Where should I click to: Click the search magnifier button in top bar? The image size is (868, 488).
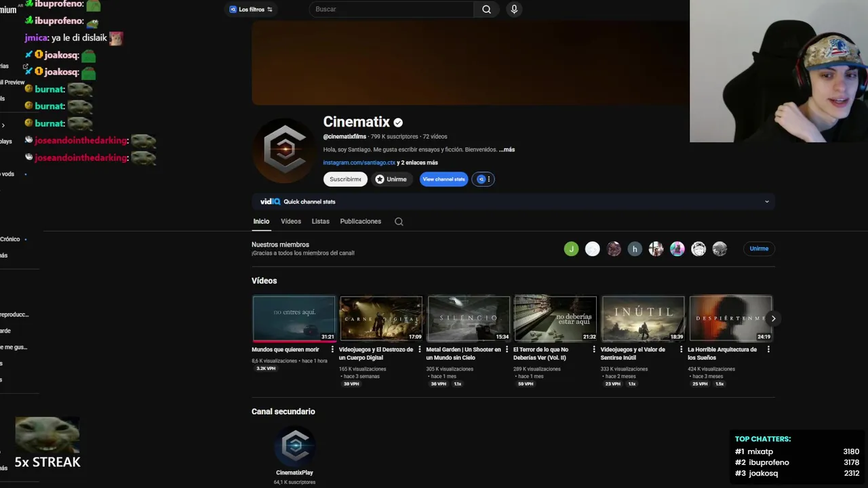486,9
